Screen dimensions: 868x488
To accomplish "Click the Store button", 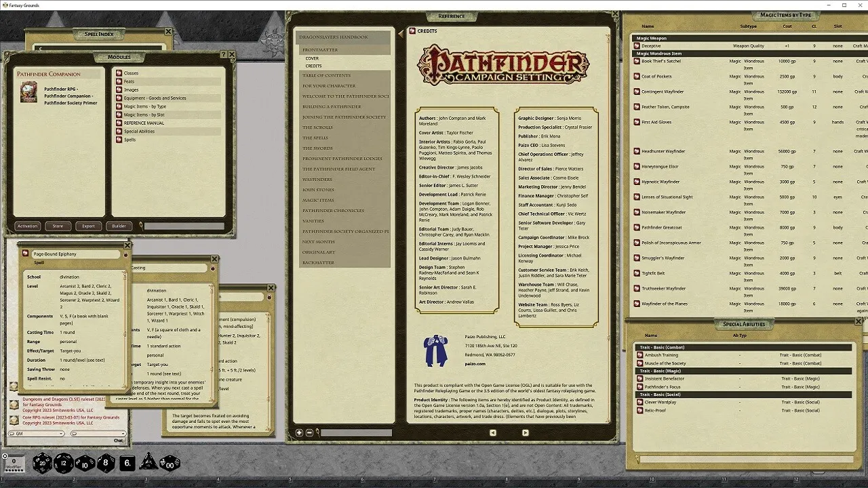I will click(x=58, y=226).
